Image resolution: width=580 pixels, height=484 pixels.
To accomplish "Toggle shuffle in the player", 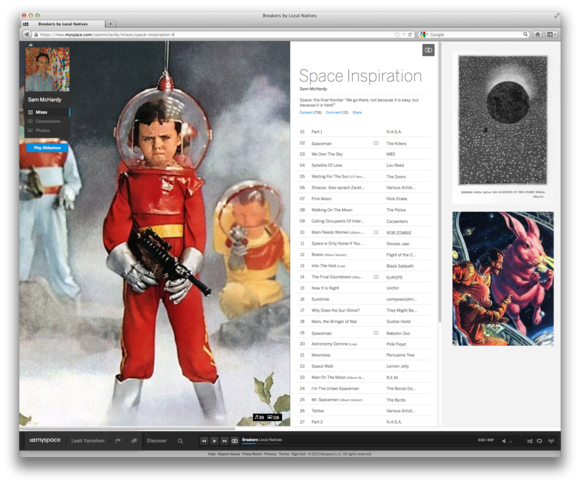I will [x=529, y=441].
